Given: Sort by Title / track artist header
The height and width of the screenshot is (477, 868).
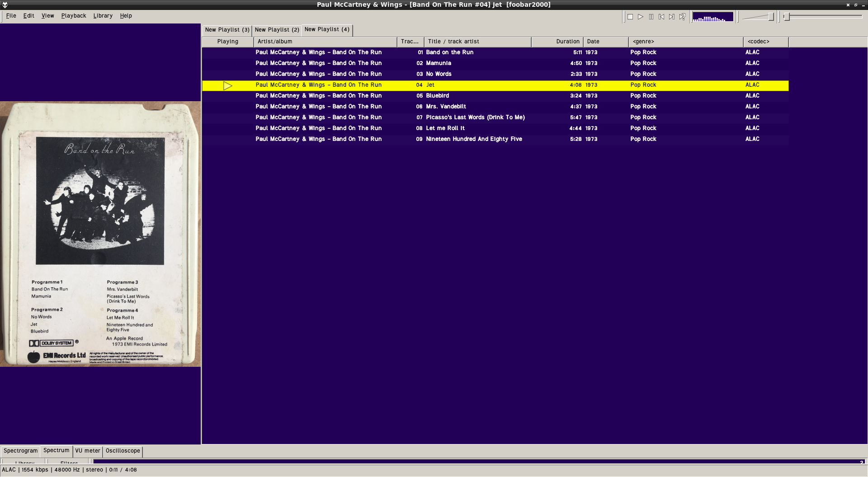Looking at the screenshot, I should 478,42.
